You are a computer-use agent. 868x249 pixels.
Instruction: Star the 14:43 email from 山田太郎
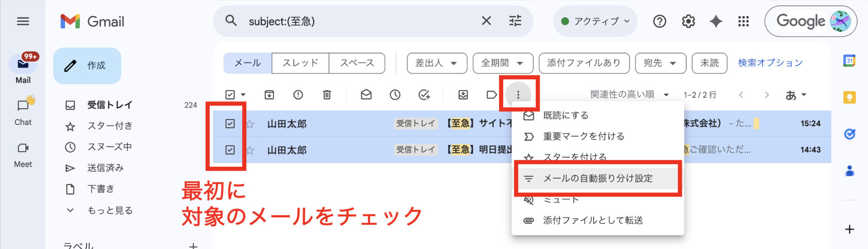[250, 150]
